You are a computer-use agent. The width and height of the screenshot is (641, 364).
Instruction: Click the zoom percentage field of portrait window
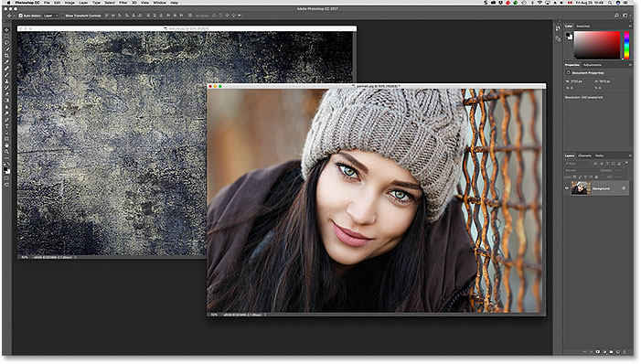pyautogui.click(x=215, y=315)
